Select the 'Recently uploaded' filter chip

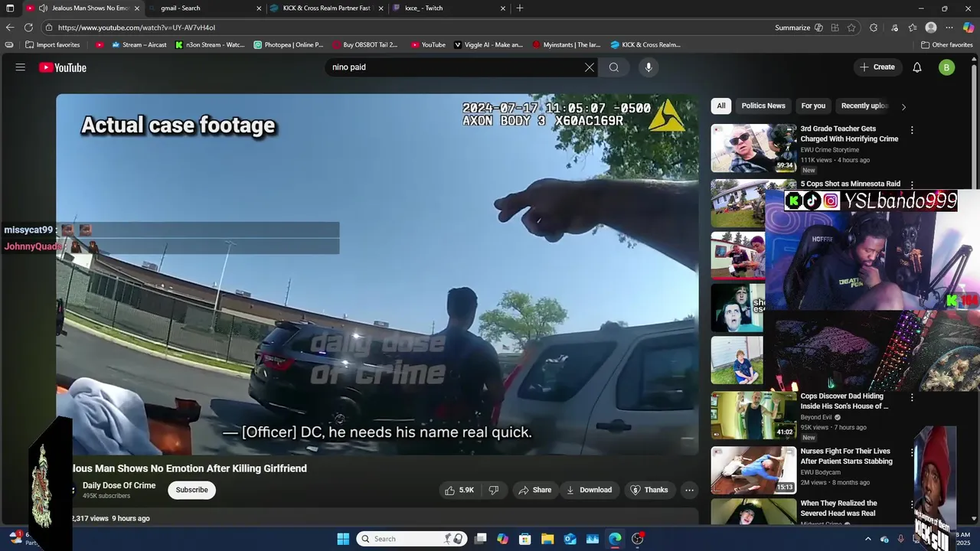click(x=864, y=106)
